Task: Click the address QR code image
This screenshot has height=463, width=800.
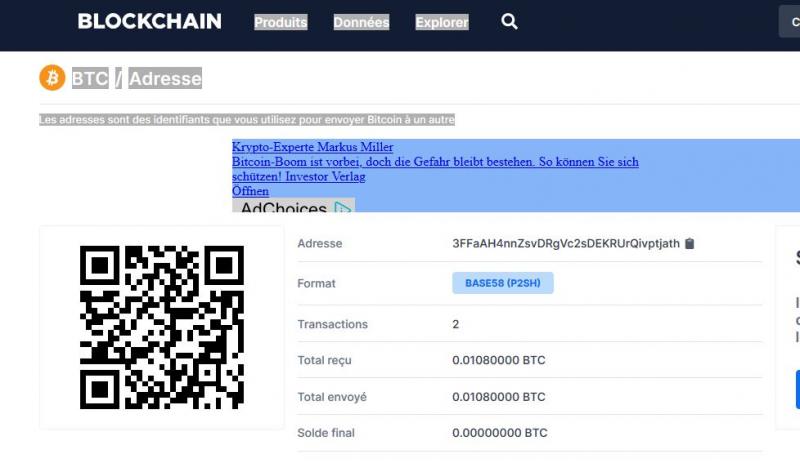Action: coord(162,327)
